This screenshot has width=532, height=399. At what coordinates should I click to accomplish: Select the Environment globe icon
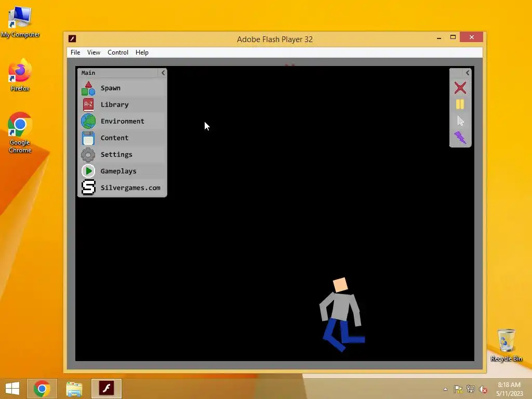pos(88,122)
